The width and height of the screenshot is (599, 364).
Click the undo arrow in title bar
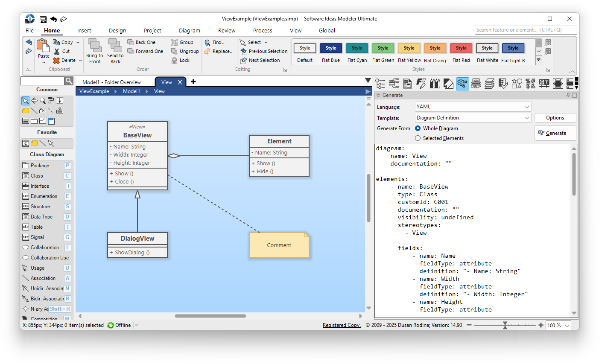tap(53, 19)
